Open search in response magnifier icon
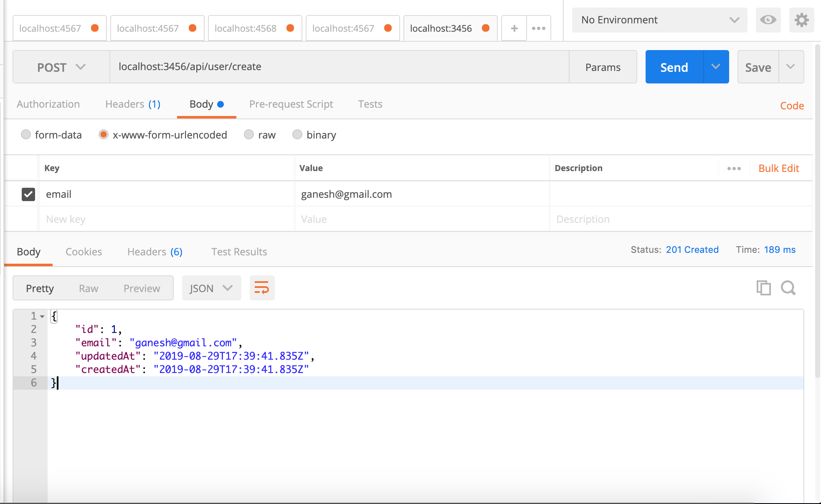This screenshot has width=821, height=504. click(788, 288)
